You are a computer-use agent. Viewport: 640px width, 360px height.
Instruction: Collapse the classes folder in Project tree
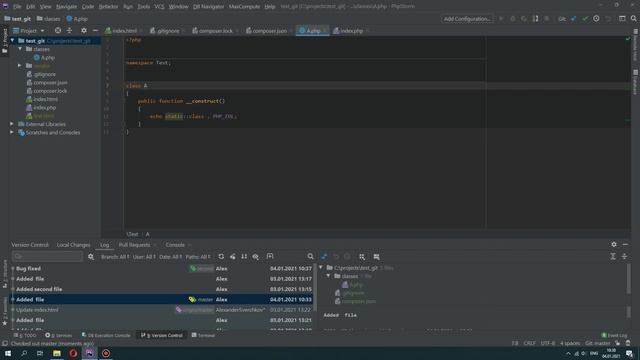20,49
